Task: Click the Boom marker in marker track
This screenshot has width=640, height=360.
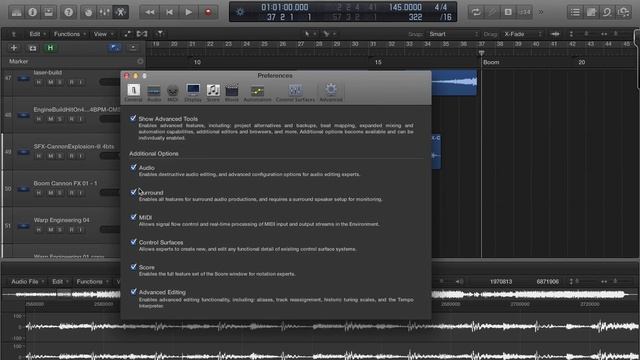Action: (x=491, y=62)
